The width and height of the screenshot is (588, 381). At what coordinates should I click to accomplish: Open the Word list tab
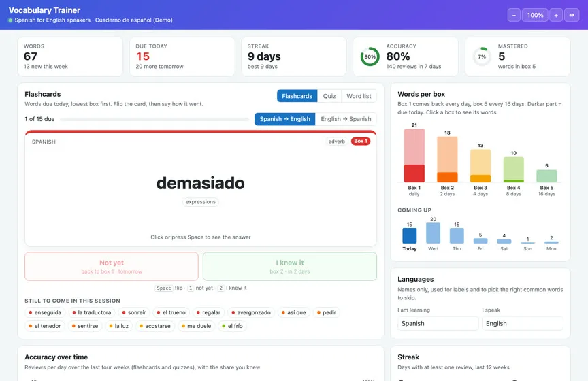[x=359, y=96]
